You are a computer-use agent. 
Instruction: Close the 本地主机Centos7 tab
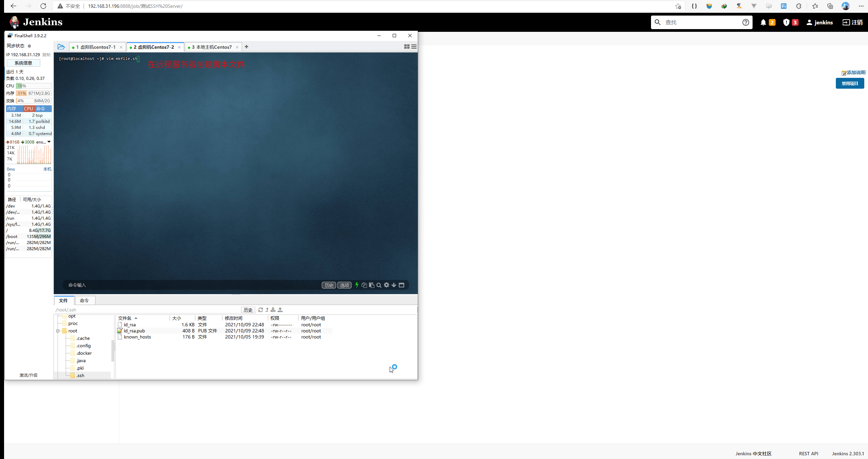237,47
